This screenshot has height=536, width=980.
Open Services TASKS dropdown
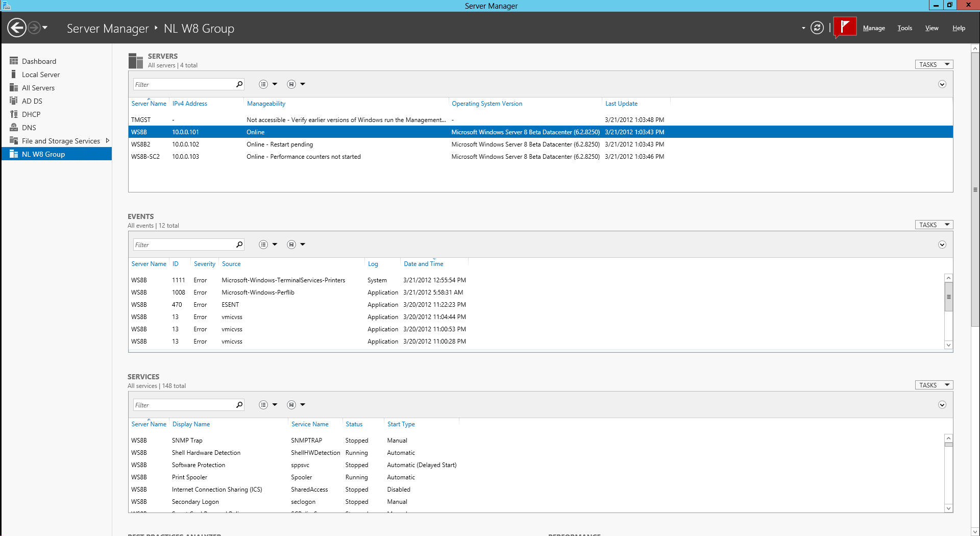pos(934,385)
